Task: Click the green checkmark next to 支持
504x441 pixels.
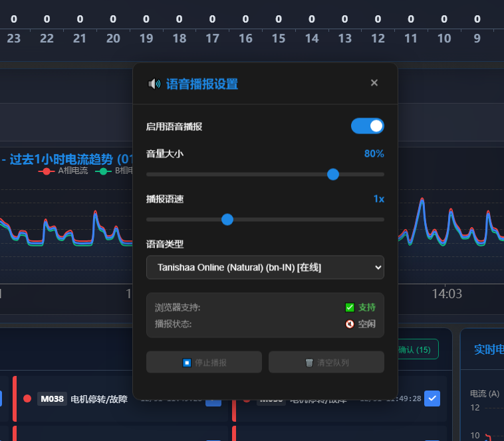Action: click(350, 308)
